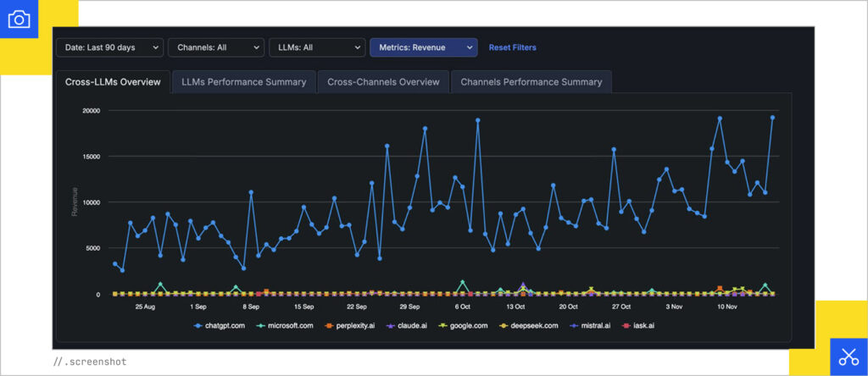
Task: Open the Cross-Channels Overview tab
Action: tap(383, 82)
